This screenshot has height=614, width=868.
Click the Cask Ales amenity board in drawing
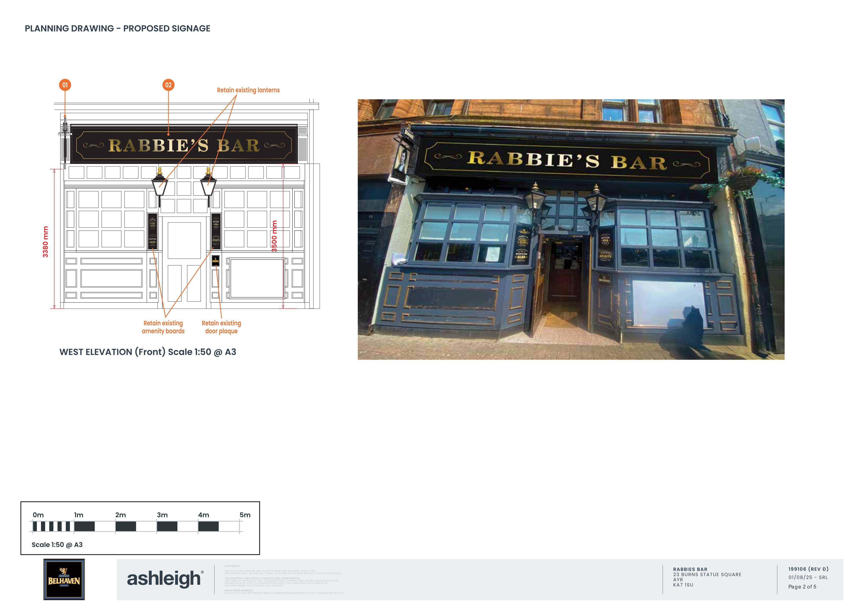(x=152, y=231)
